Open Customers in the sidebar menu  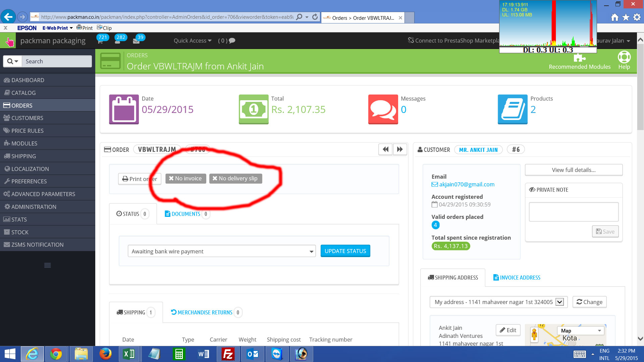pos(27,118)
